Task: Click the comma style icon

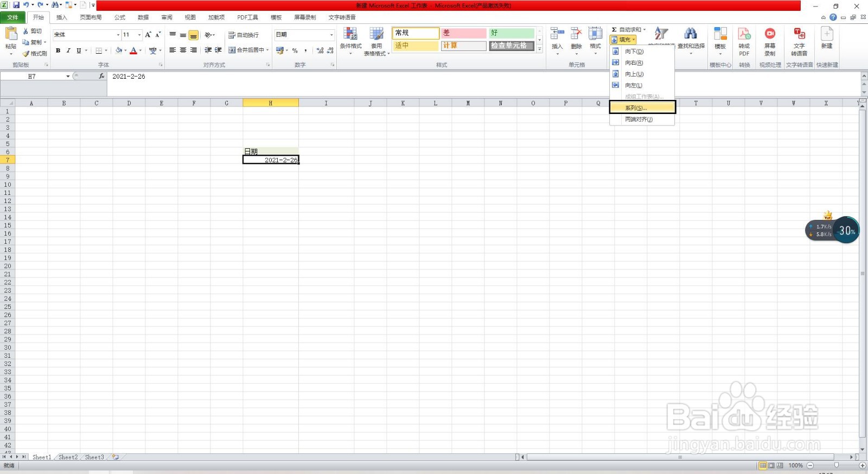Action: coord(305,50)
